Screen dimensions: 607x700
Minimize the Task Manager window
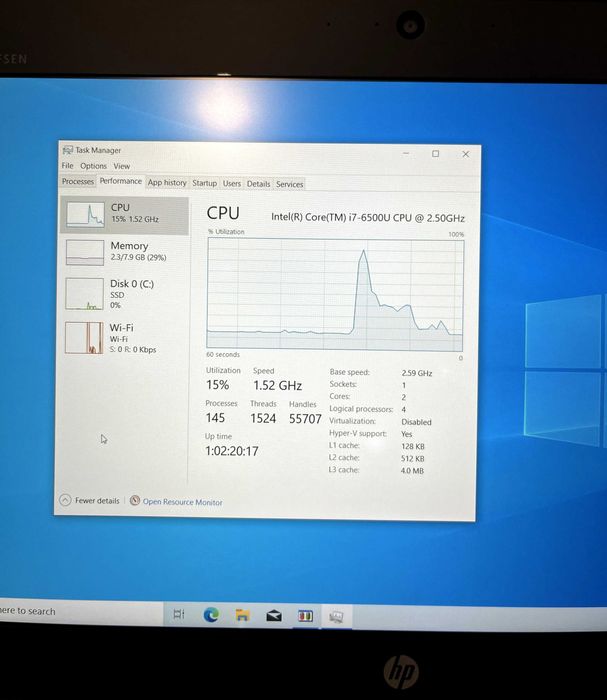[406, 153]
